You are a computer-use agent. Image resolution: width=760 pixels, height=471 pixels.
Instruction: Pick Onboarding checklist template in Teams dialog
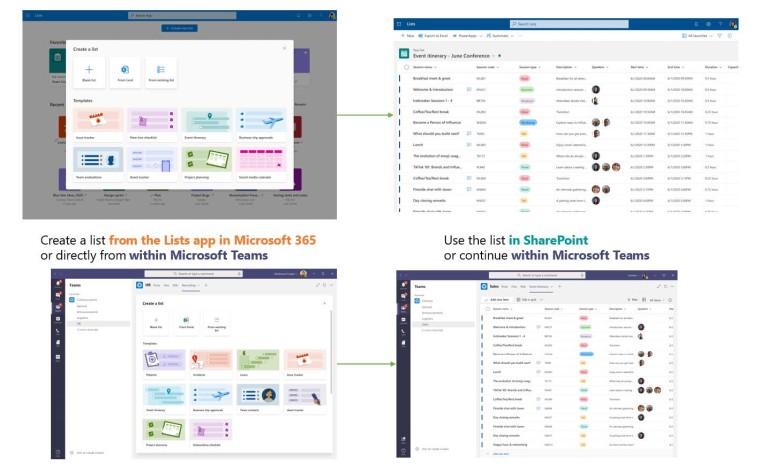(x=211, y=433)
